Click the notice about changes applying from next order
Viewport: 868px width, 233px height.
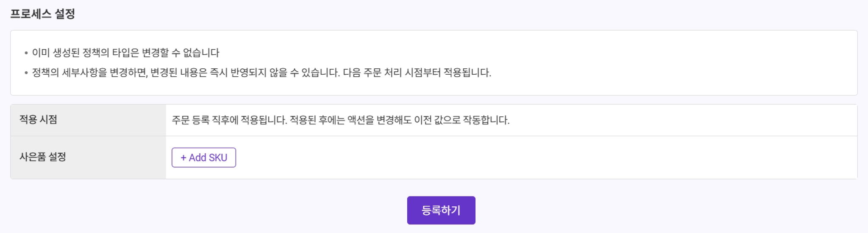(x=262, y=73)
